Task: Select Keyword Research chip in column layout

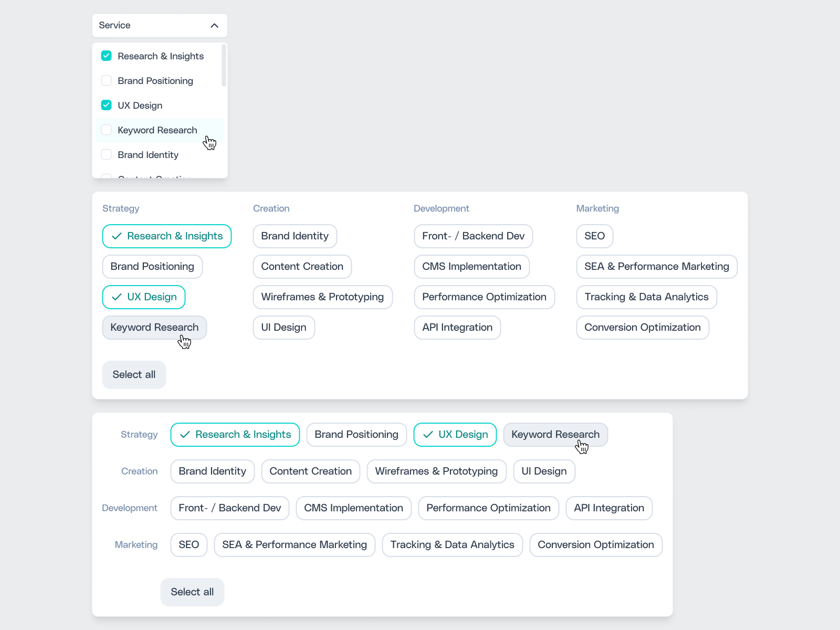Action: 154,328
